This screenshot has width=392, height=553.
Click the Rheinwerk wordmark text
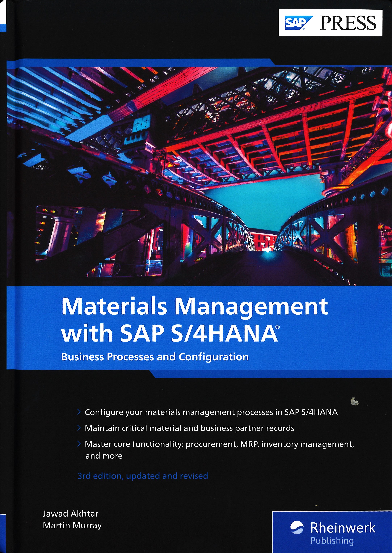point(343,528)
